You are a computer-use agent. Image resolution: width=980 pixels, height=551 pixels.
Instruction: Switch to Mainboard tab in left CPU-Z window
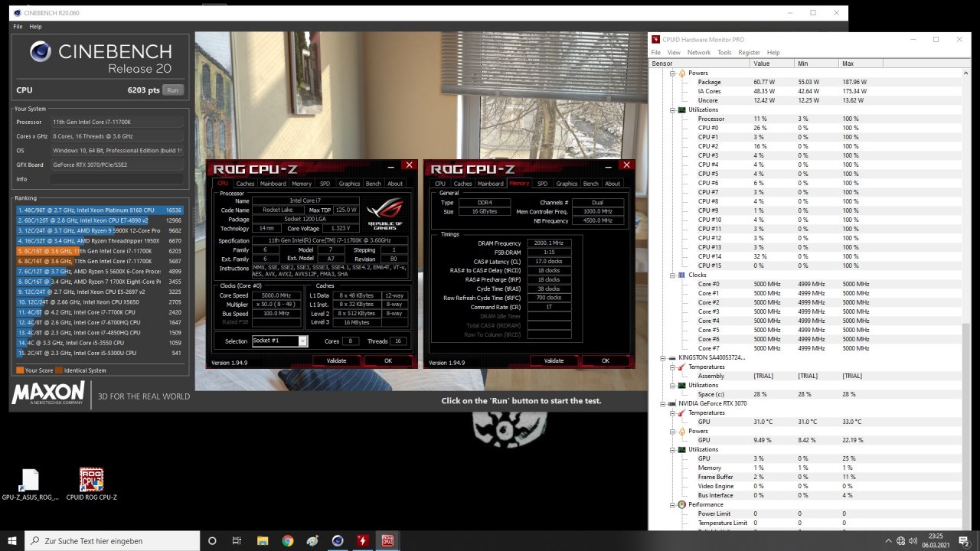(x=273, y=184)
